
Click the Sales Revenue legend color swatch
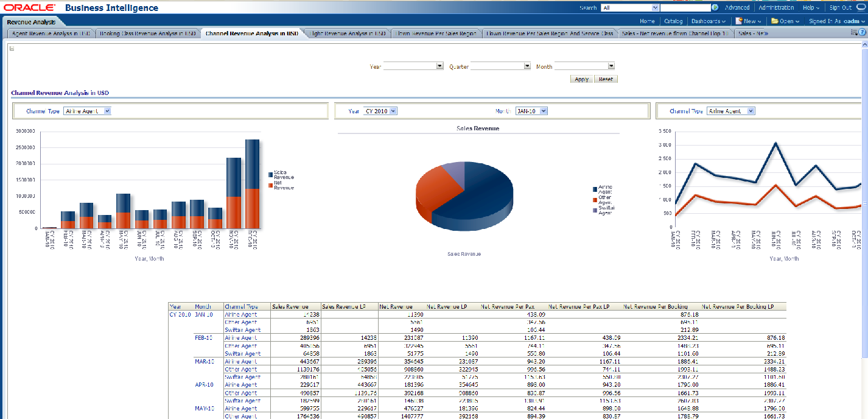270,175
